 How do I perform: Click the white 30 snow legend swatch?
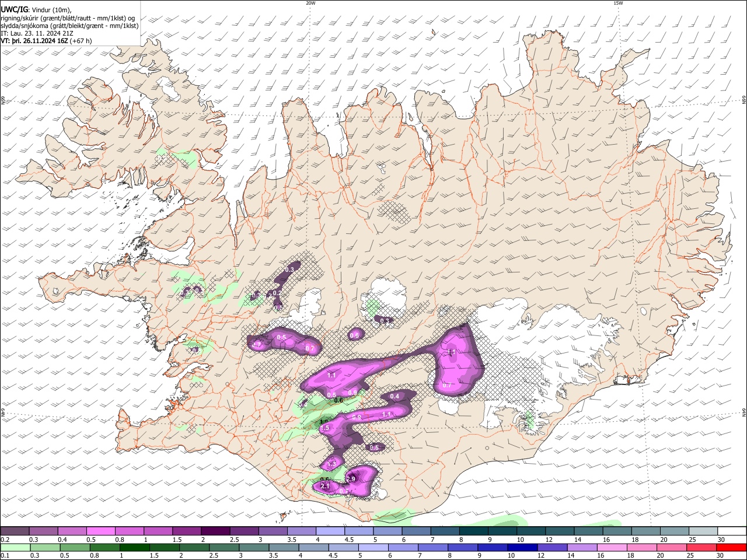coord(732,531)
